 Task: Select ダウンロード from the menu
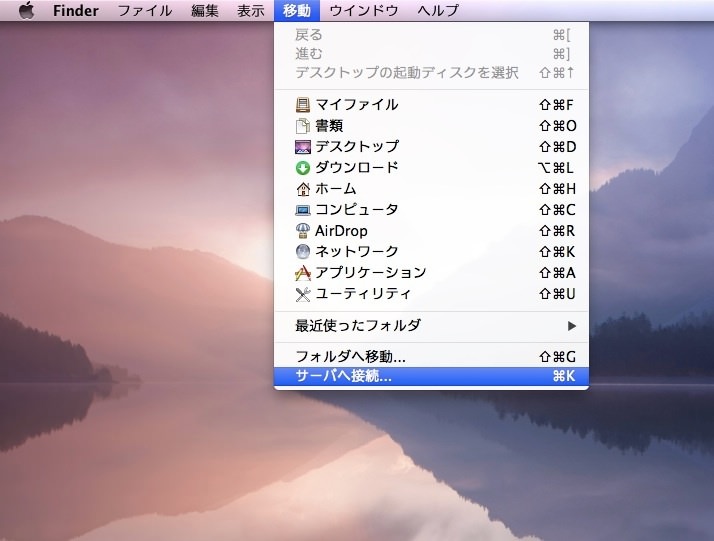pos(431,168)
